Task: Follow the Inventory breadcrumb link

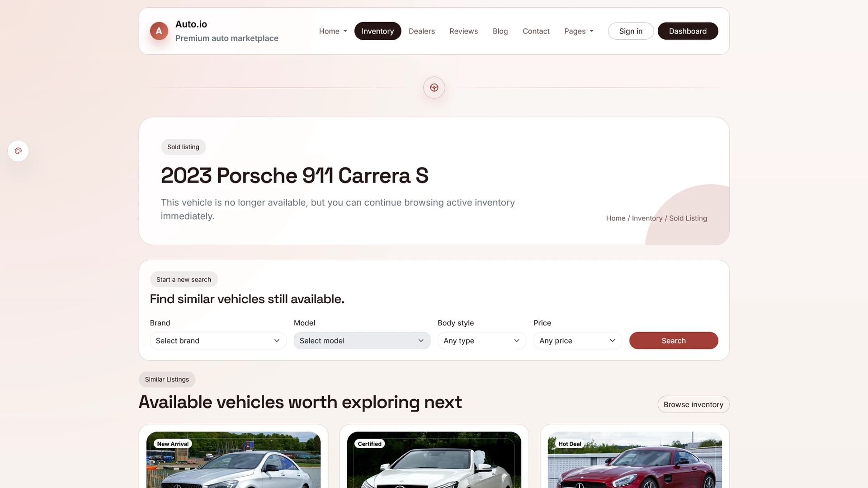Action: (647, 218)
